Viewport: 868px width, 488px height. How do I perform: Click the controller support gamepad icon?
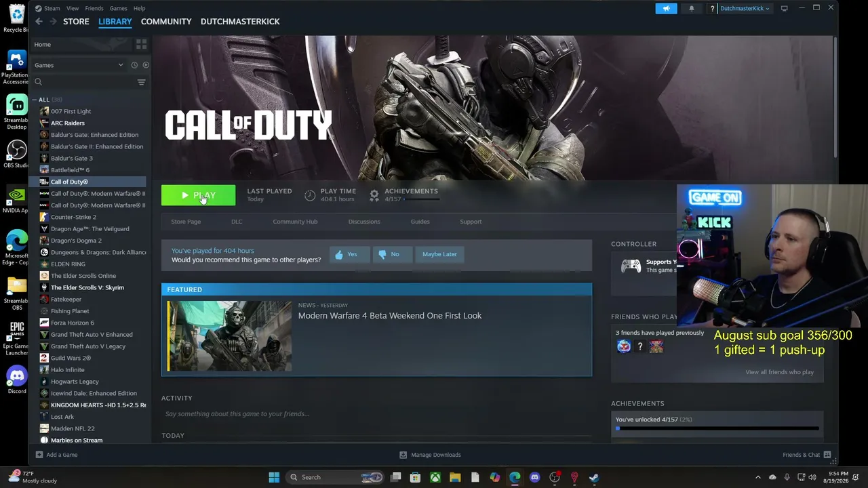pos(631,266)
